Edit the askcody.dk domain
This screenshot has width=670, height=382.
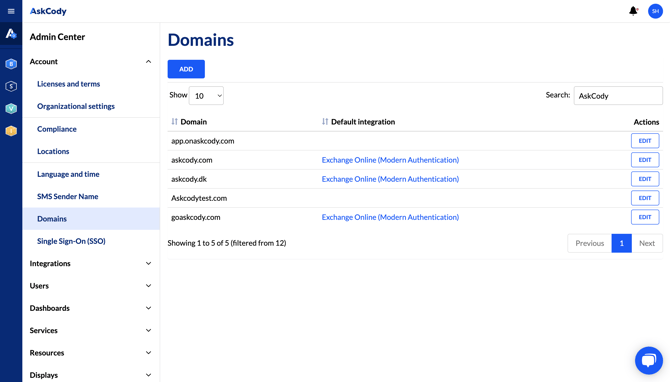(x=645, y=179)
